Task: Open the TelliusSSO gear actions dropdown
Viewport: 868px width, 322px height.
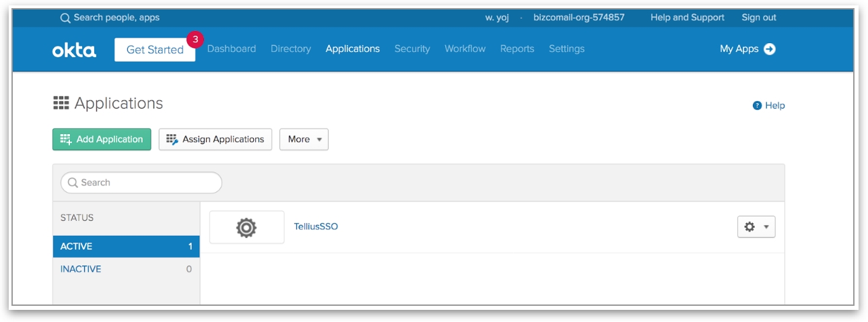Action: coord(756,227)
